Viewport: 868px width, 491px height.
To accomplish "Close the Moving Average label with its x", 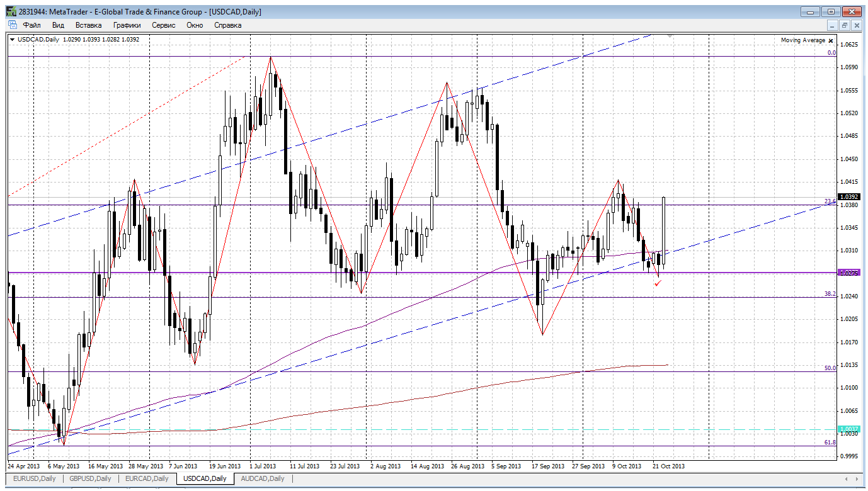I will (831, 40).
